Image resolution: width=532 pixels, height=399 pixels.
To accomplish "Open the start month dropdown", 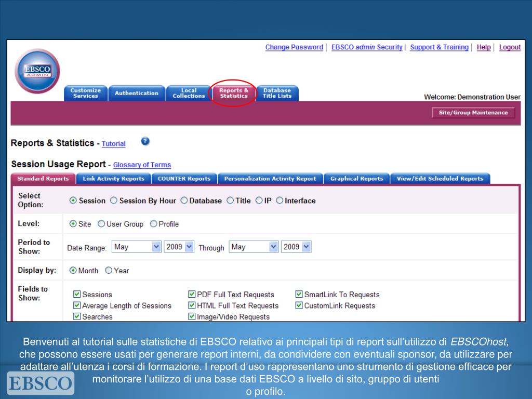I will [137, 247].
